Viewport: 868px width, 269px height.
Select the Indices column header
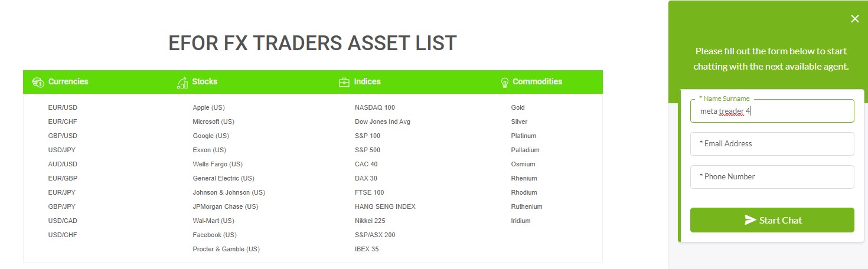[367, 81]
